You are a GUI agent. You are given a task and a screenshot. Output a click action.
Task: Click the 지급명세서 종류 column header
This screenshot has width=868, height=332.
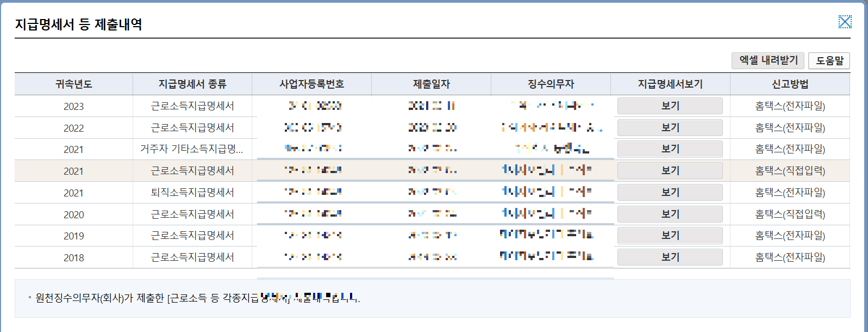pyautogui.click(x=192, y=84)
